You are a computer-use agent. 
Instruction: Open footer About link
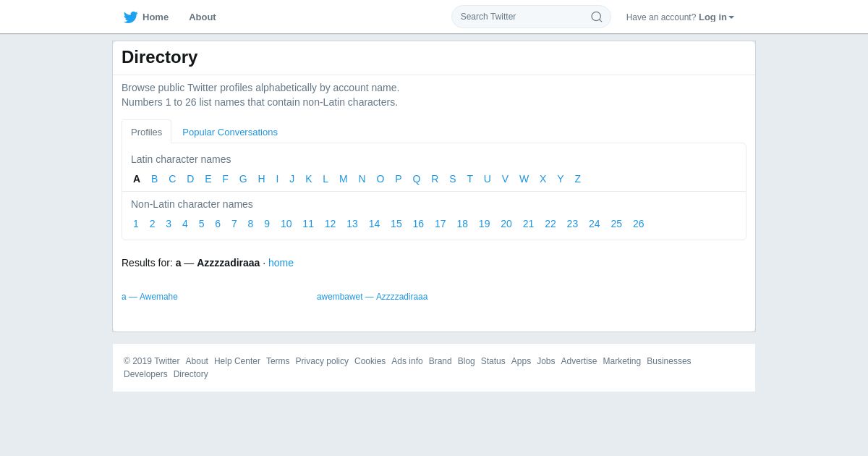197,361
